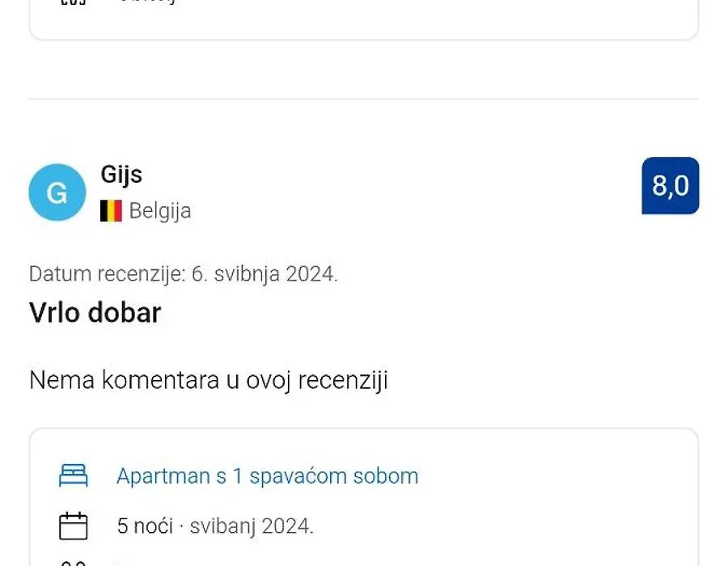Click the review date 6. svibnja 2024.

click(x=265, y=274)
